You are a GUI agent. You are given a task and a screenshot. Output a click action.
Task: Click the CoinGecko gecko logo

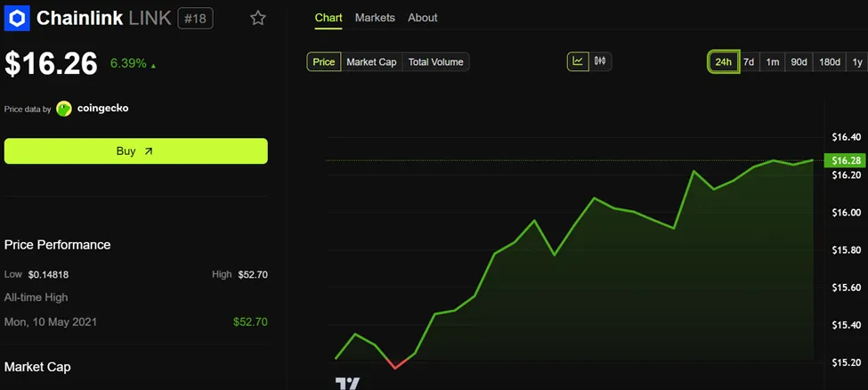coord(64,109)
